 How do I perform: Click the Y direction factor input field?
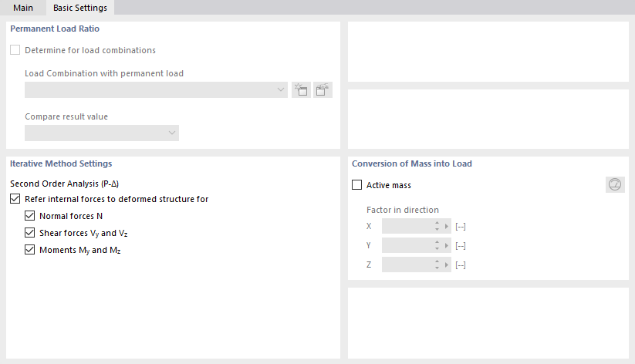407,245
